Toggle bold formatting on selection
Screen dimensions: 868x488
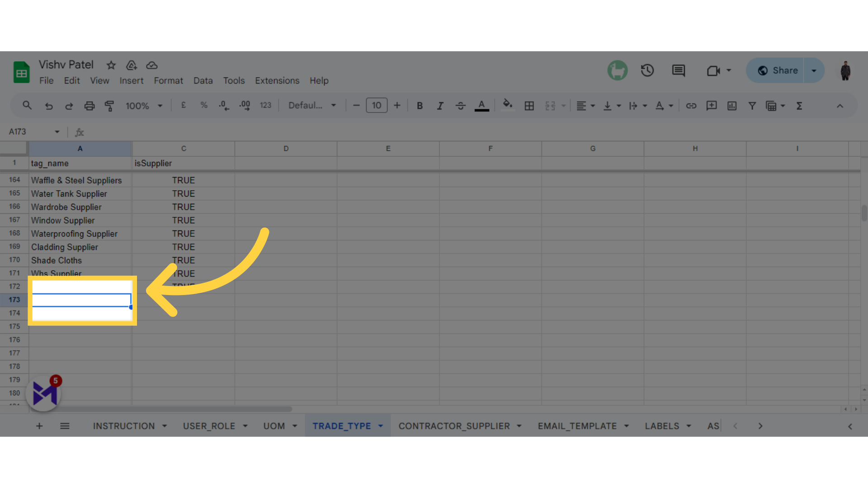pos(420,105)
